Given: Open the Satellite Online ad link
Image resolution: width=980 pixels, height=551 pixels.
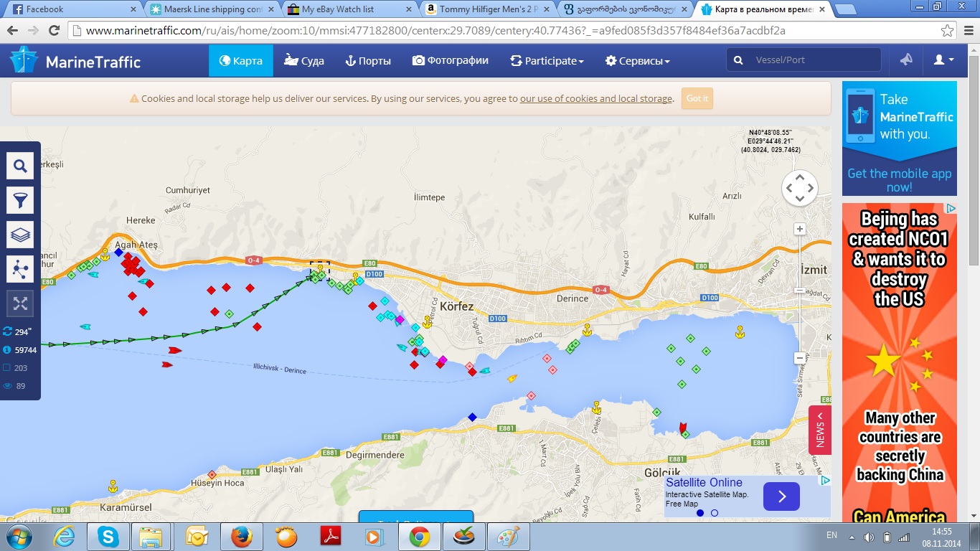Looking at the screenshot, I should (704, 482).
